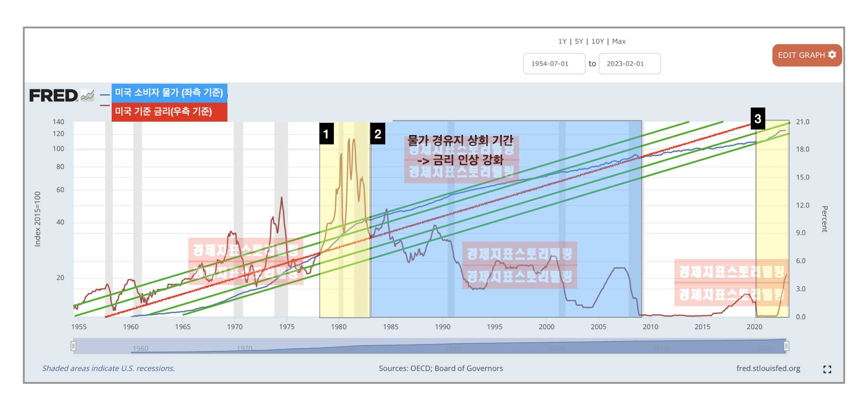Click the fullscreen expand icon
The height and width of the screenshot is (410, 868).
click(827, 369)
